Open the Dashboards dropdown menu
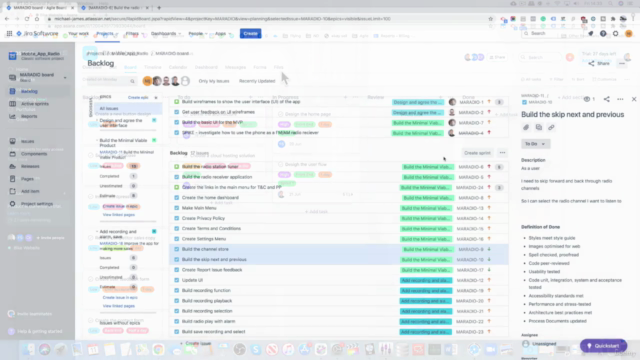 pos(166,33)
